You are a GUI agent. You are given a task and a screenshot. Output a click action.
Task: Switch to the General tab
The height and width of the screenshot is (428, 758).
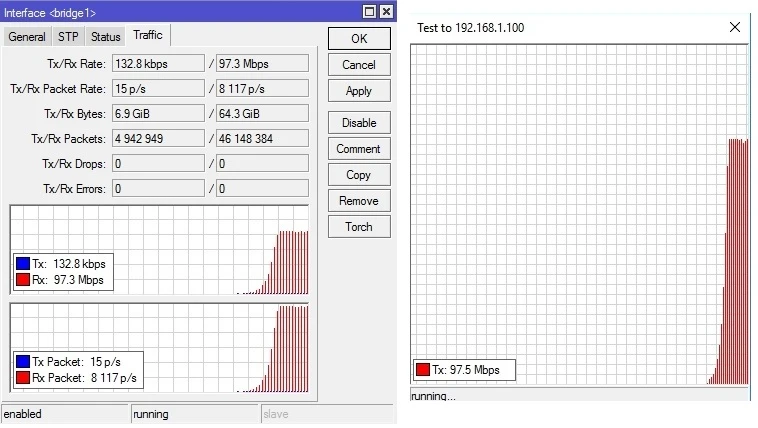coord(27,37)
